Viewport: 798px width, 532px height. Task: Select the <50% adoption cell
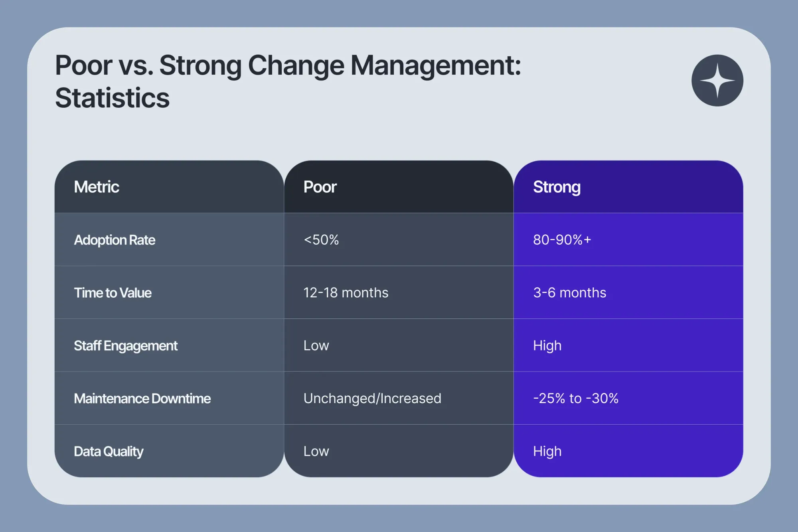[x=321, y=240]
